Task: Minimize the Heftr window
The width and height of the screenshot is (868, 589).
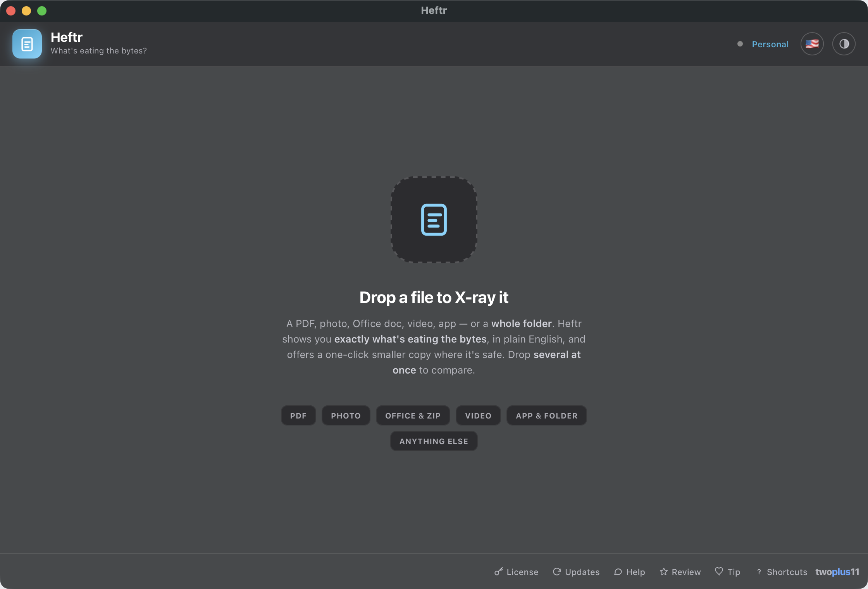Action: pos(26,11)
